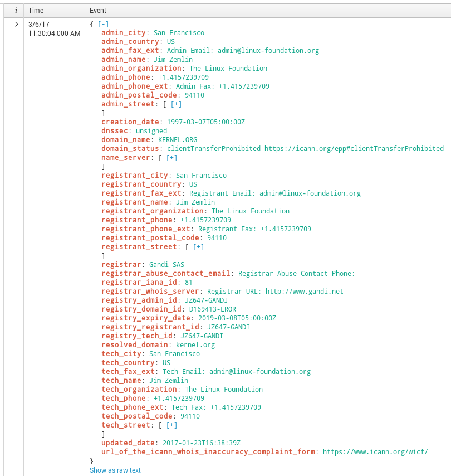The width and height of the screenshot is (451, 476).
Task: Click the admin_country value US
Action: pos(171,42)
